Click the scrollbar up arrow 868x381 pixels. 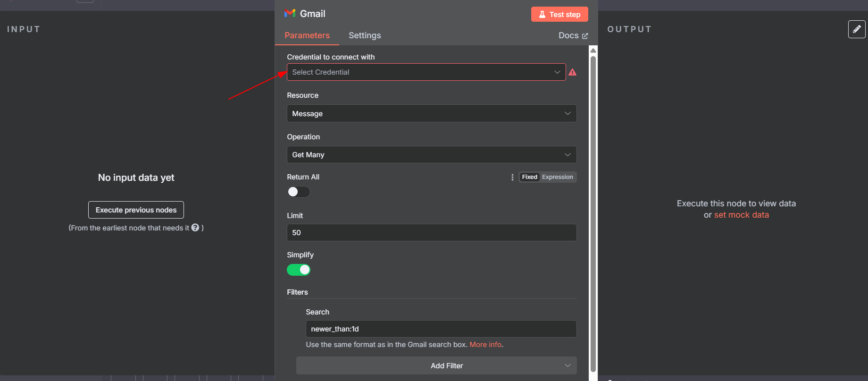593,50
